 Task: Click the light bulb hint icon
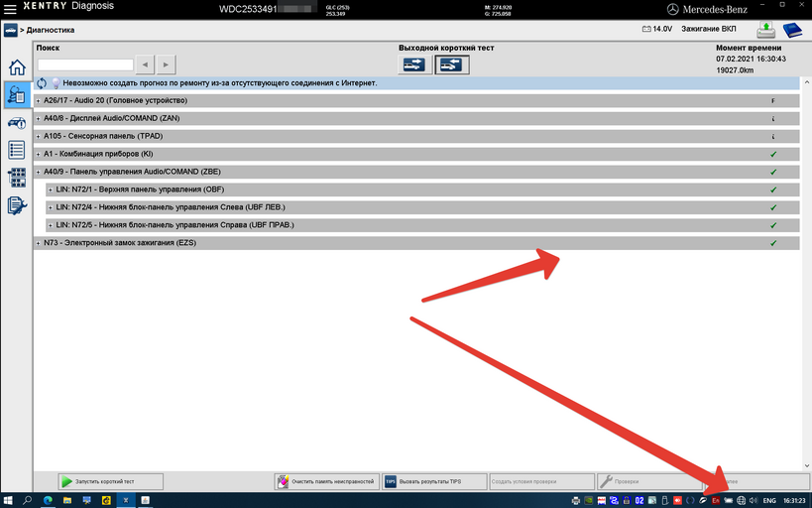tap(56, 83)
